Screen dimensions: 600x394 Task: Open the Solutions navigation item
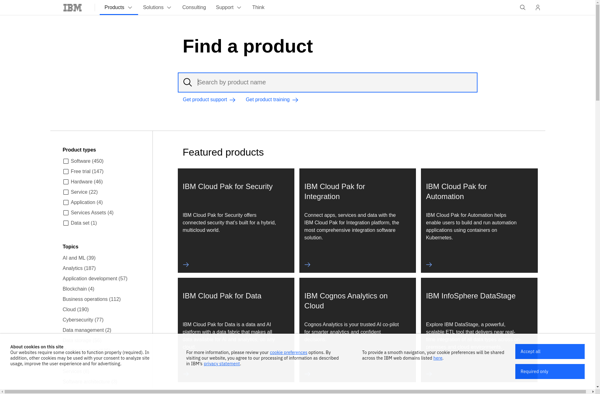coord(153,7)
